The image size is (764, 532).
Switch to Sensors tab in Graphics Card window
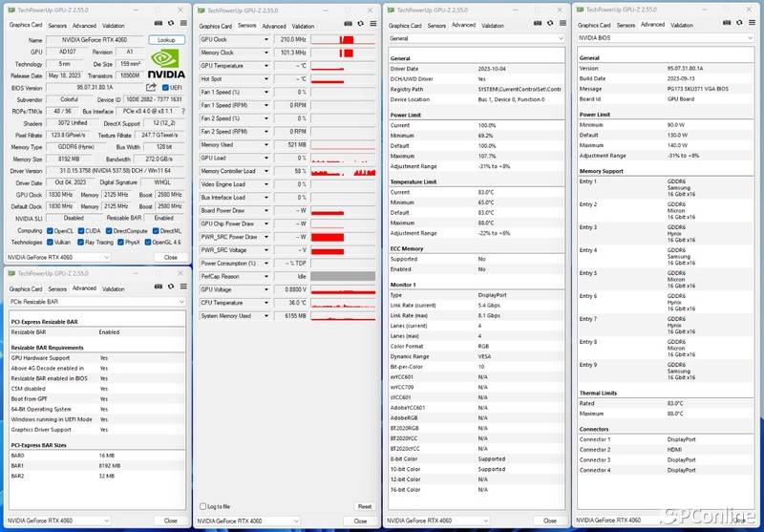(x=57, y=26)
